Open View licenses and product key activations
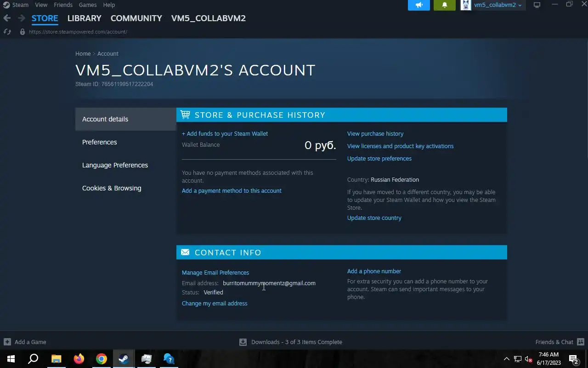 [400, 146]
